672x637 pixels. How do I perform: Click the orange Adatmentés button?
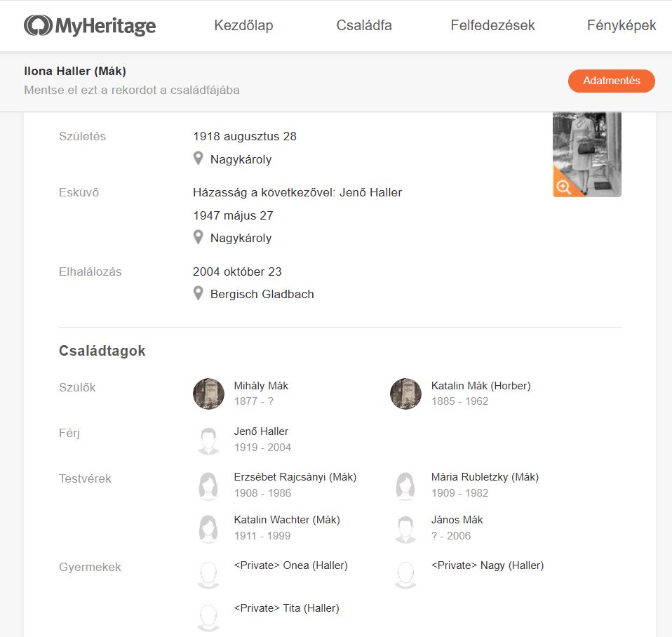[x=611, y=81]
